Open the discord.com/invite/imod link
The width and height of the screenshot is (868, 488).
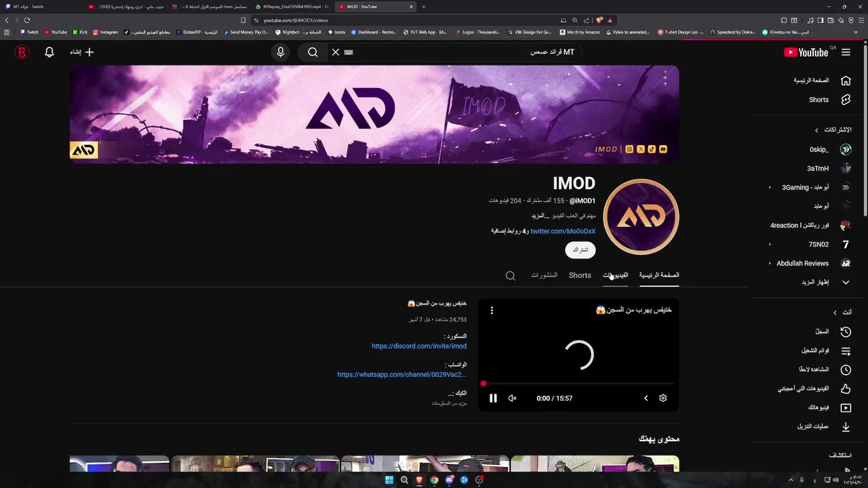pos(419,346)
